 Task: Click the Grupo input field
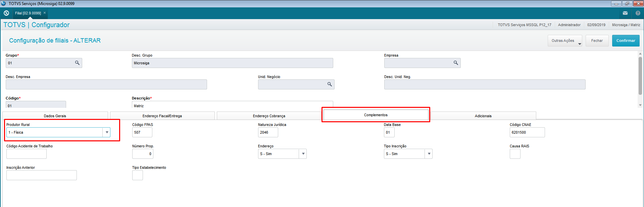[44, 63]
